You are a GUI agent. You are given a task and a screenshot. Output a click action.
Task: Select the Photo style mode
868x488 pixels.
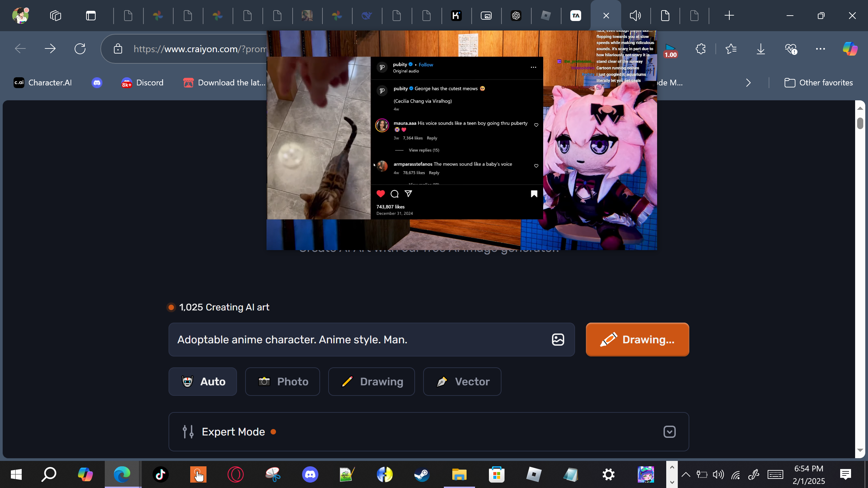pos(282,382)
